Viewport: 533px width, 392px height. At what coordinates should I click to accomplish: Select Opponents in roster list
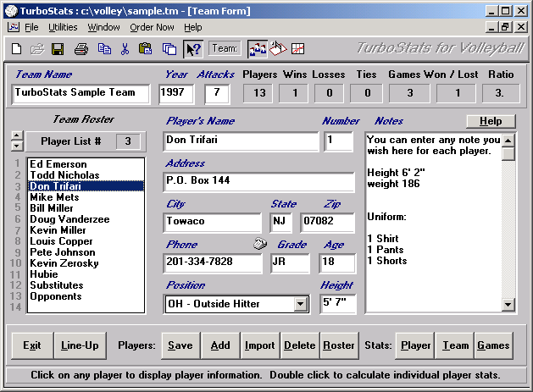[86, 296]
